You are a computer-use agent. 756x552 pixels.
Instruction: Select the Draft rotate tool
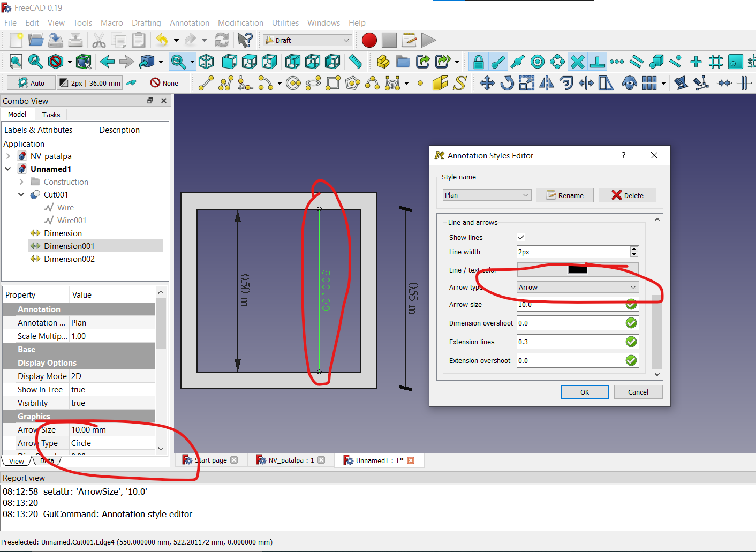coord(506,83)
